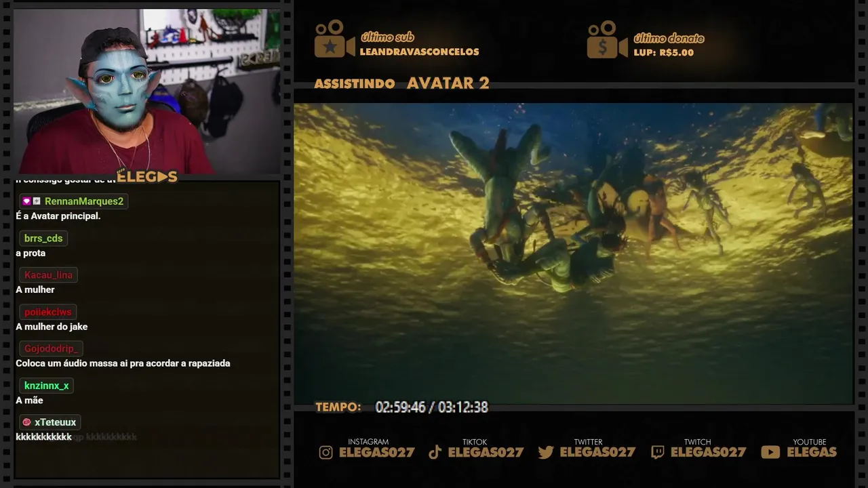Screen dimensions: 868x488
Task: Click the Twitch logo icon
Action: [657, 452]
